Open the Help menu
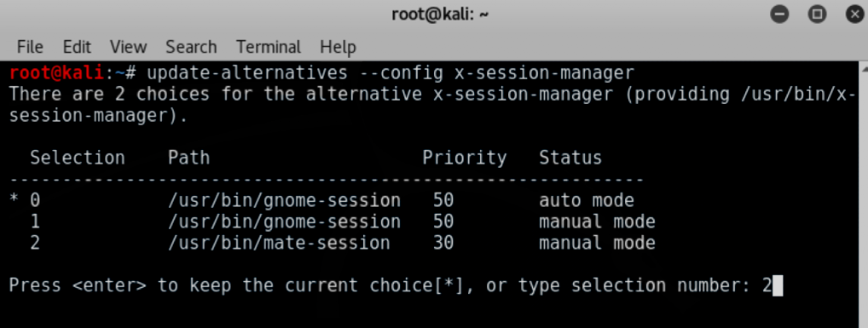Image resolution: width=868 pixels, height=328 pixels. coord(338,47)
